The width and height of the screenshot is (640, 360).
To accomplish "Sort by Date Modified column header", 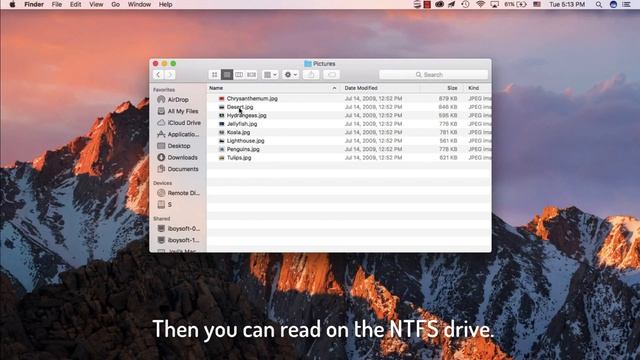I will click(380, 88).
